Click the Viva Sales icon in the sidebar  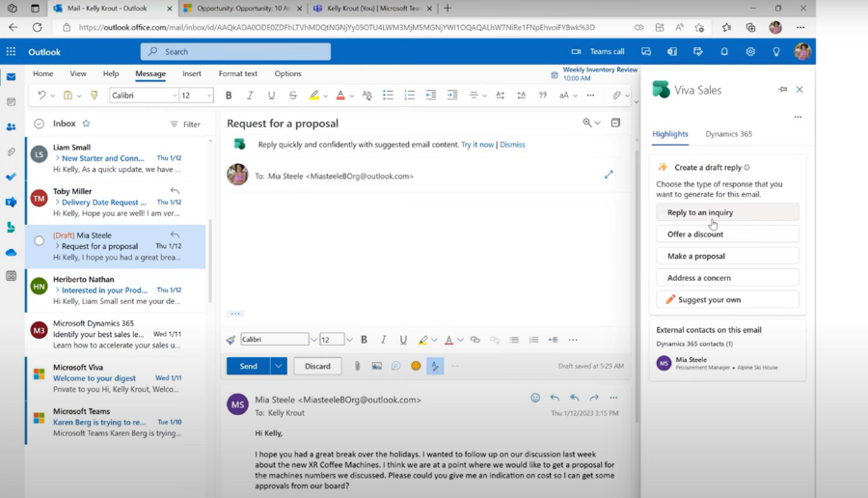12,227
